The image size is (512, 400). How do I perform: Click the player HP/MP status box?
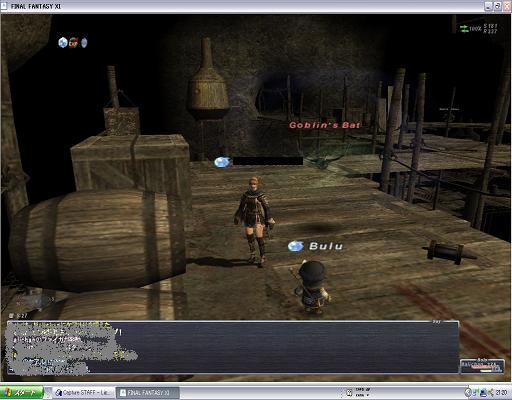pyautogui.click(x=482, y=366)
